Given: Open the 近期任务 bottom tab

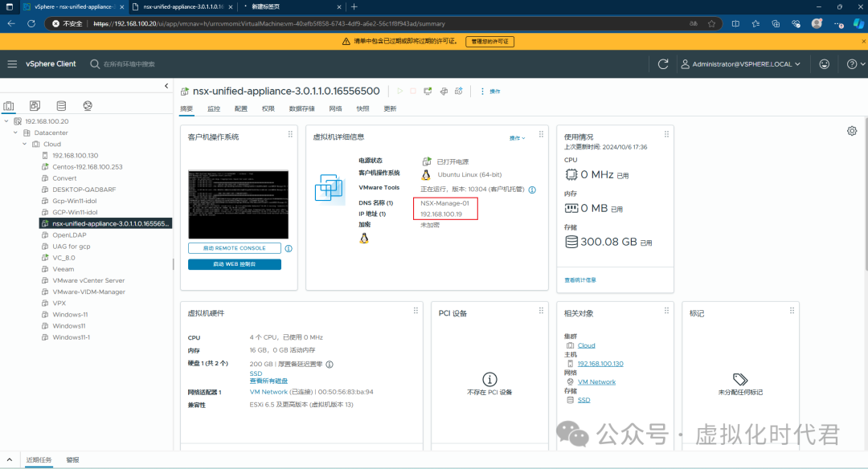Looking at the screenshot, I should coord(39,460).
